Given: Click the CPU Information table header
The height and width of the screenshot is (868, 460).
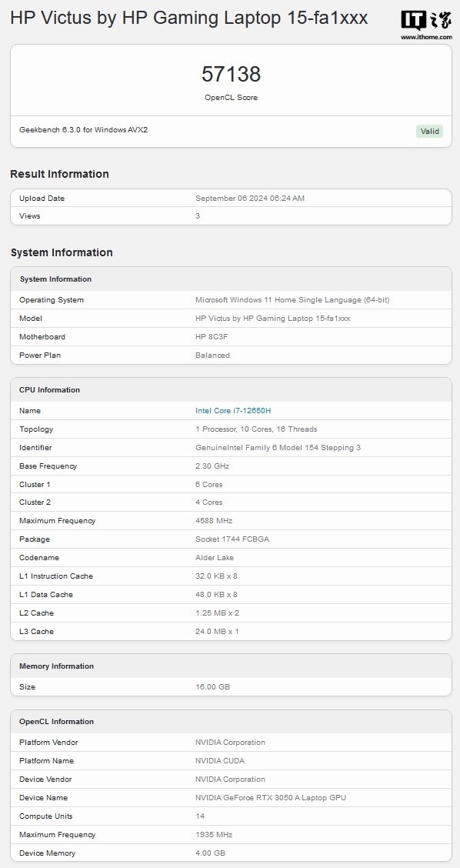Looking at the screenshot, I should click(231, 389).
